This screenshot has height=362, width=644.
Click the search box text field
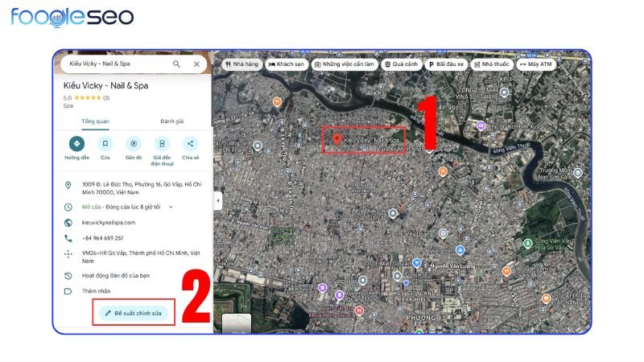click(113, 64)
